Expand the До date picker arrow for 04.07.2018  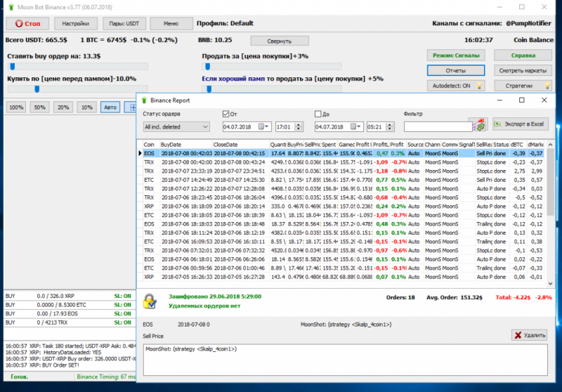(358, 126)
